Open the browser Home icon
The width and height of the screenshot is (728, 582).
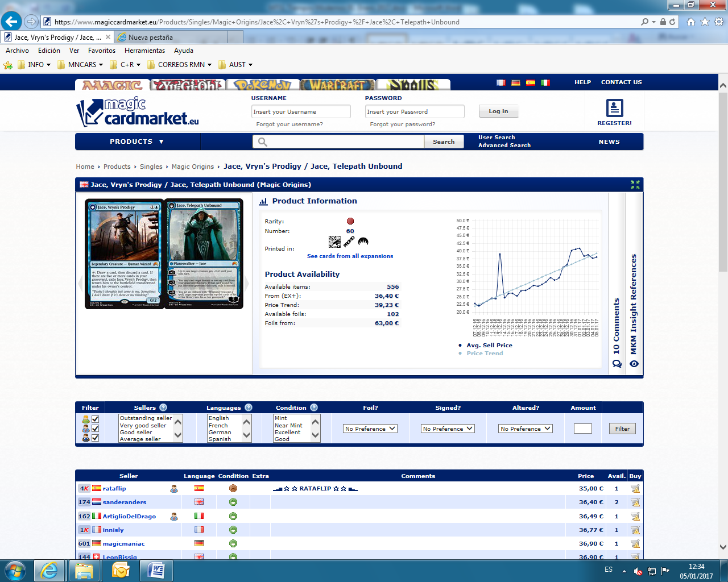[691, 22]
